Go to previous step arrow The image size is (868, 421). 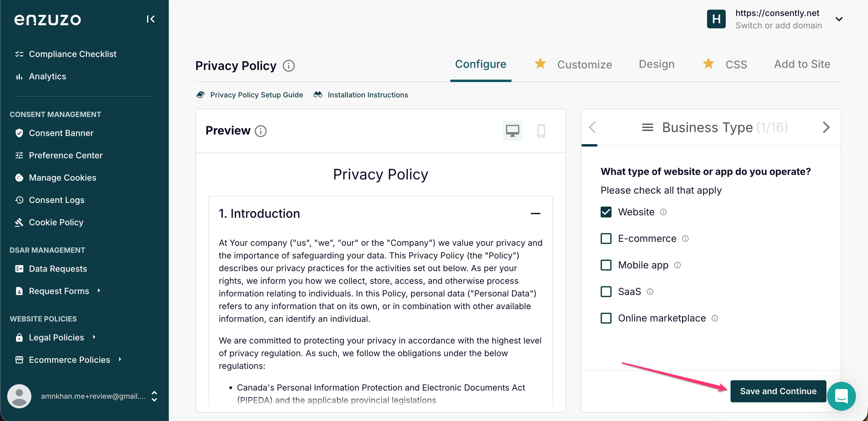[592, 127]
